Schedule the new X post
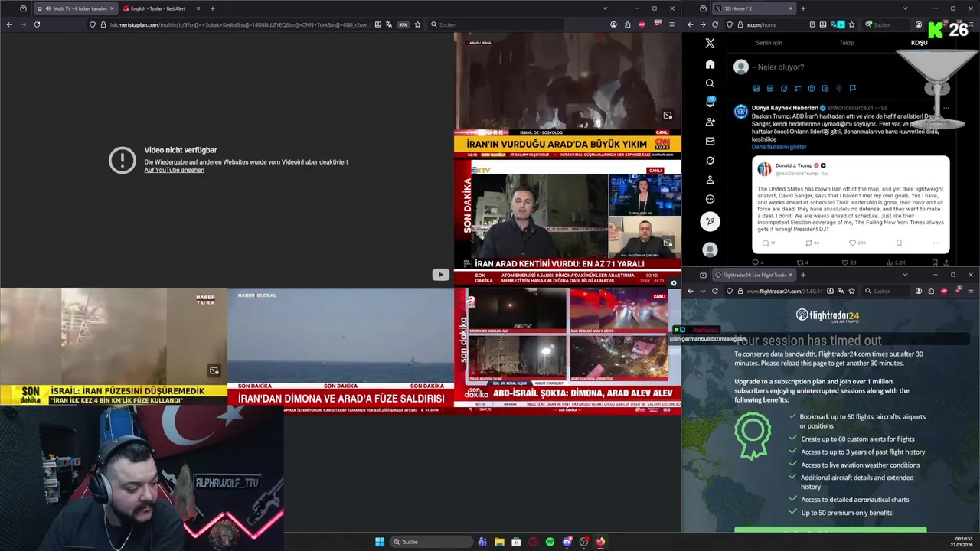The width and height of the screenshot is (980, 551). [x=825, y=89]
